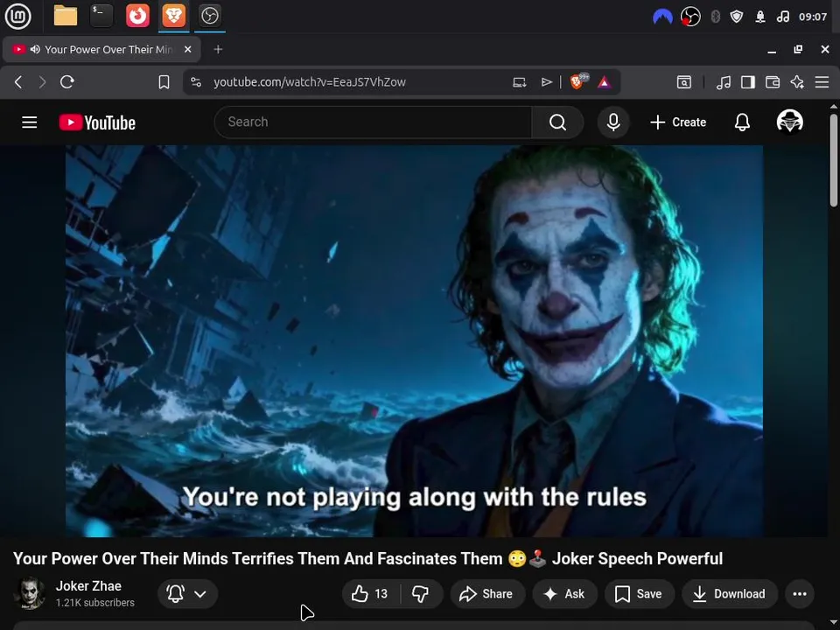
Task: Open the music note sound applet
Action: 782,17
